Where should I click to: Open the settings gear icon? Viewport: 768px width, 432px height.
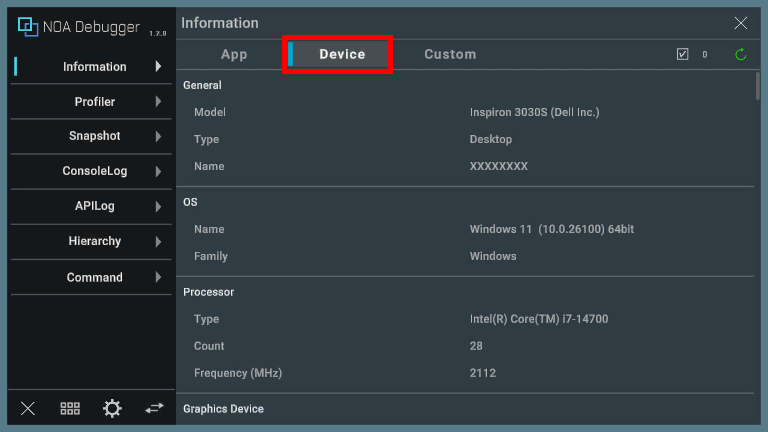[x=112, y=408]
